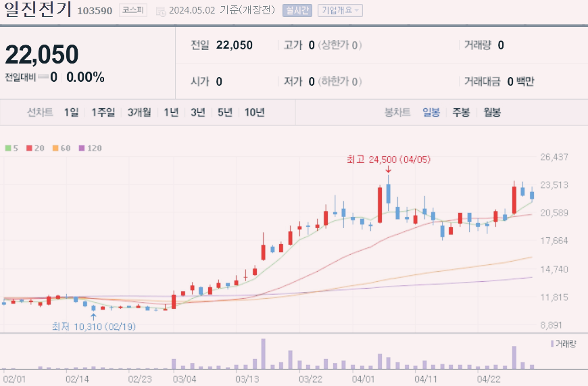Click the tallest volume bar near 03/13
The height and width of the screenshot is (386, 588).
pos(264,354)
